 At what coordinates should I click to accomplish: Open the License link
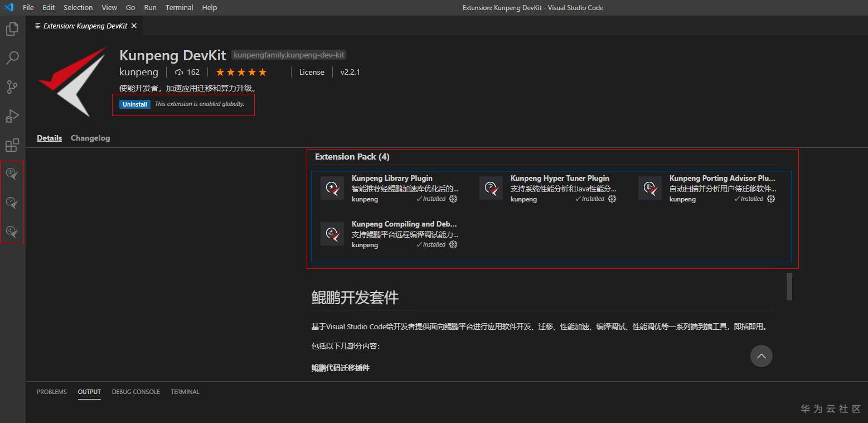click(312, 72)
